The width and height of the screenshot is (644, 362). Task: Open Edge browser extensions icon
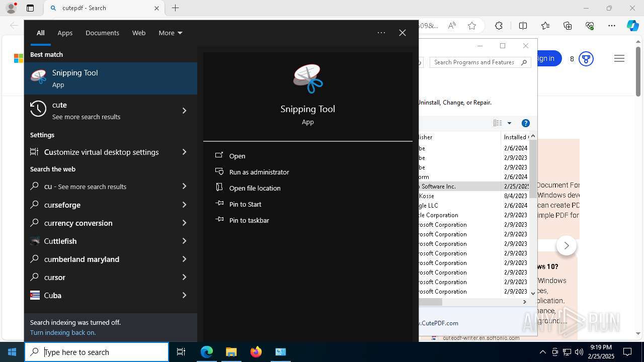click(x=499, y=26)
